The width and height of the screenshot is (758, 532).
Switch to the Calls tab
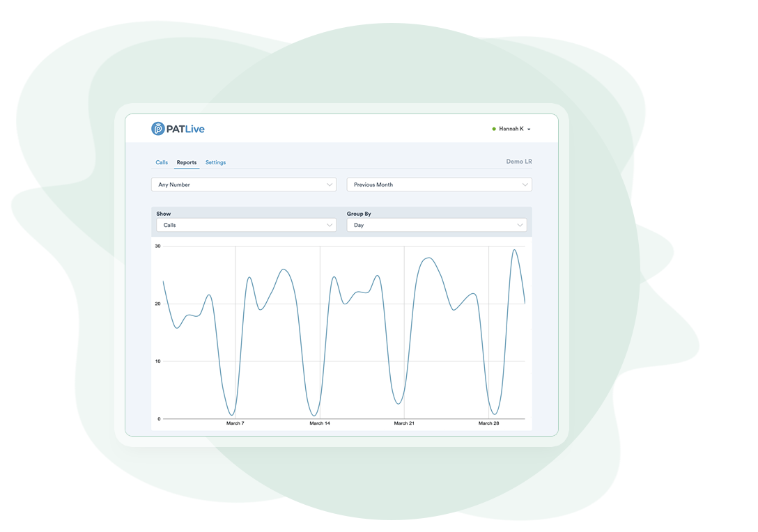[162, 162]
